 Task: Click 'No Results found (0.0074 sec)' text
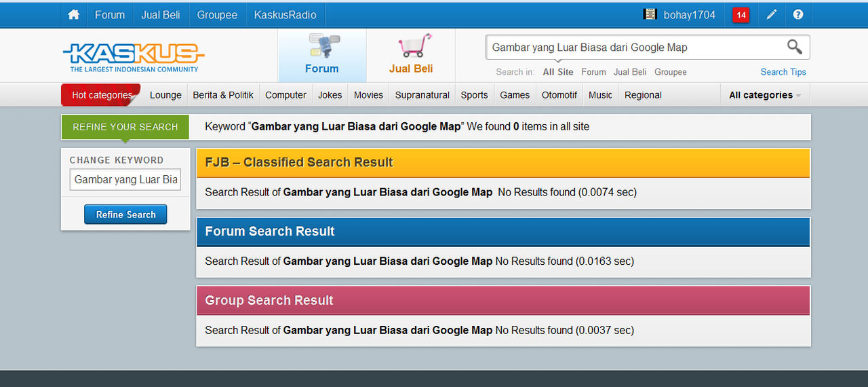(x=567, y=192)
